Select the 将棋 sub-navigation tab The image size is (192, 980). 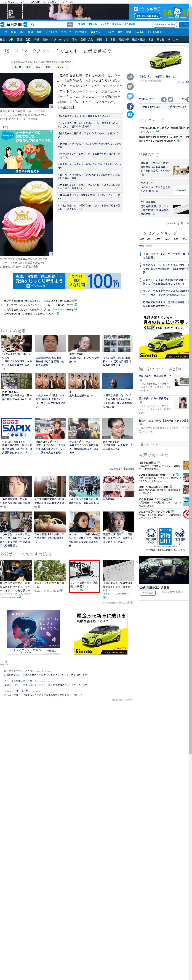[x=37, y=40]
